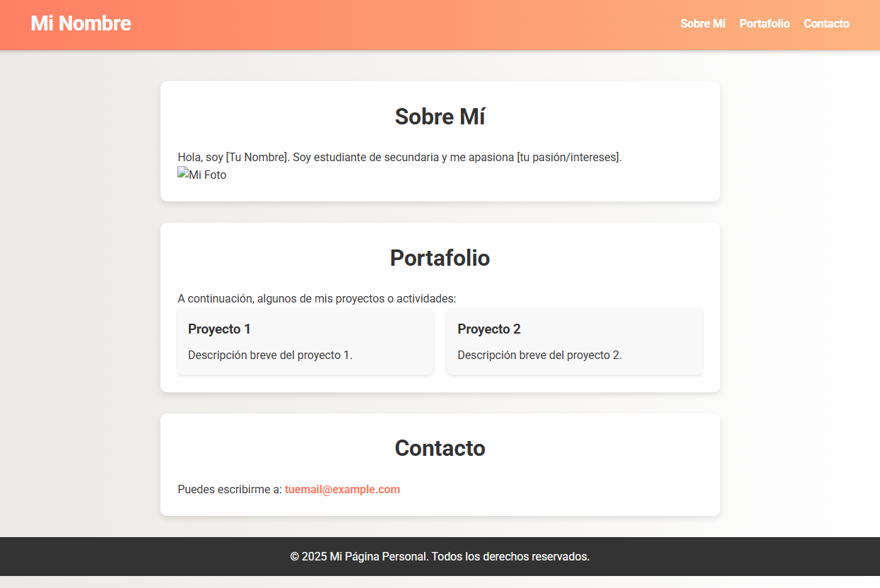
Task: Click the text 'Descripción breve del proyecto 2.'
Action: [539, 355]
